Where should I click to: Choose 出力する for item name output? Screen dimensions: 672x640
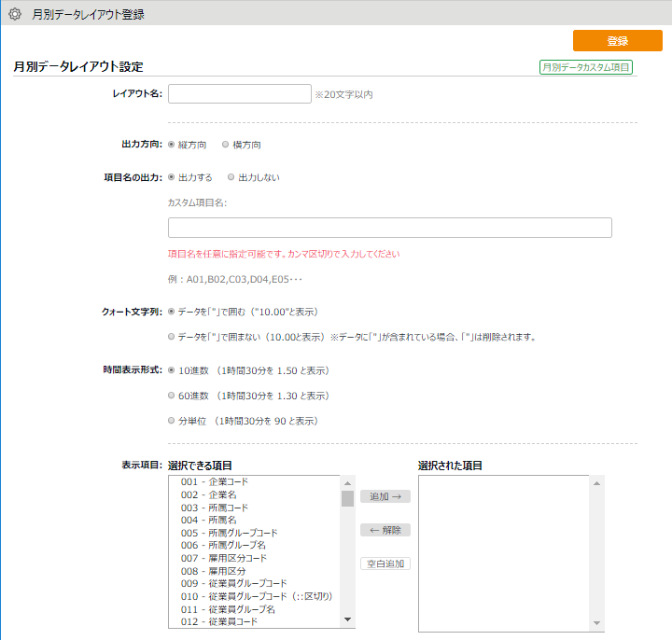[172, 177]
